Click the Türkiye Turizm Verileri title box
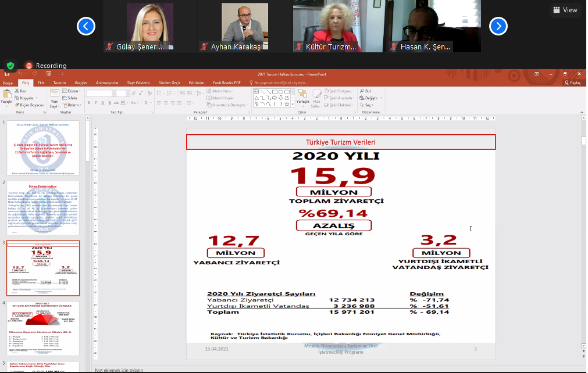The image size is (588, 373). tap(341, 142)
